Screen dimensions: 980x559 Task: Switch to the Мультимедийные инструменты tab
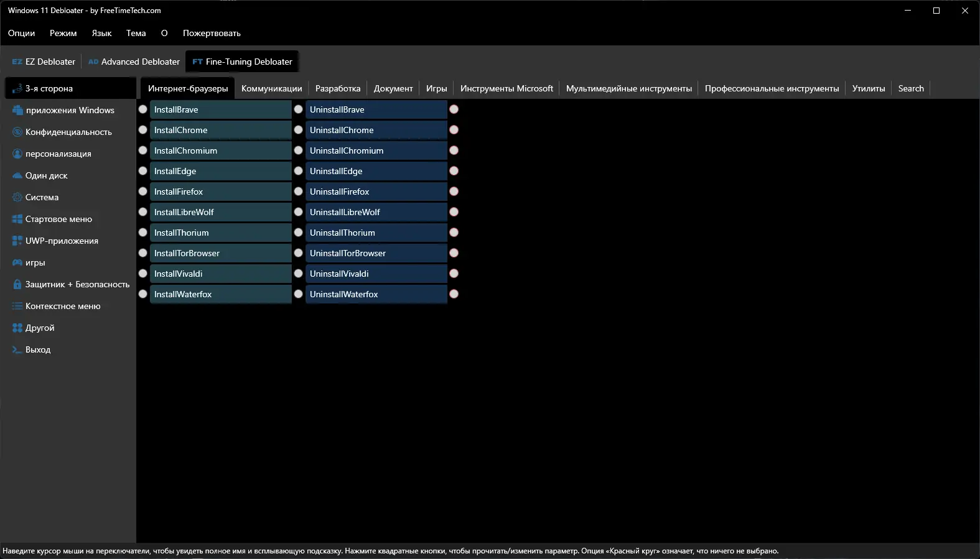click(629, 88)
